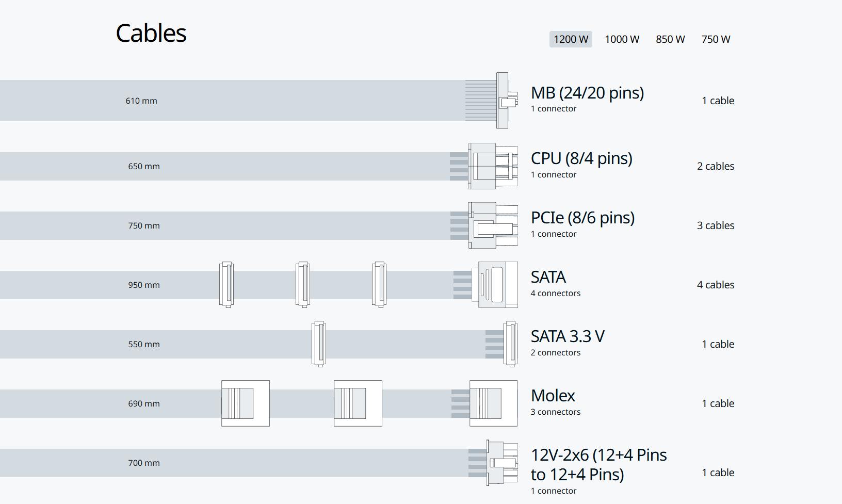Click the Molex end connector icon

(493, 403)
